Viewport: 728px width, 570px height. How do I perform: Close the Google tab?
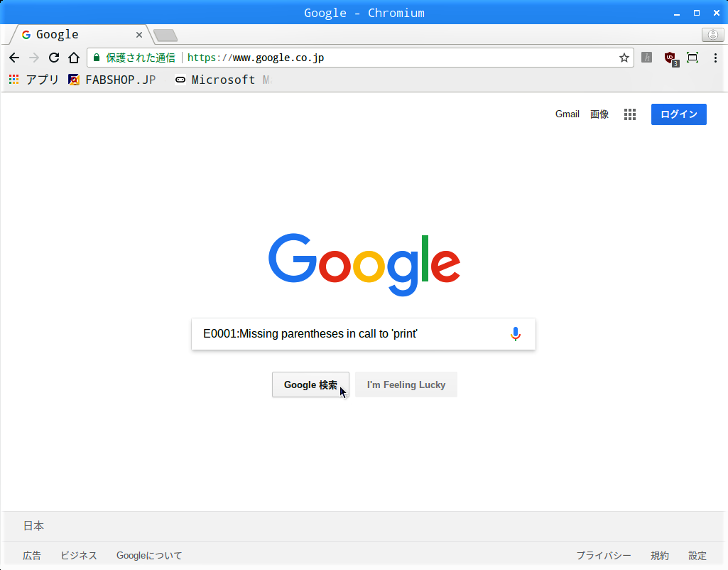coord(138,35)
